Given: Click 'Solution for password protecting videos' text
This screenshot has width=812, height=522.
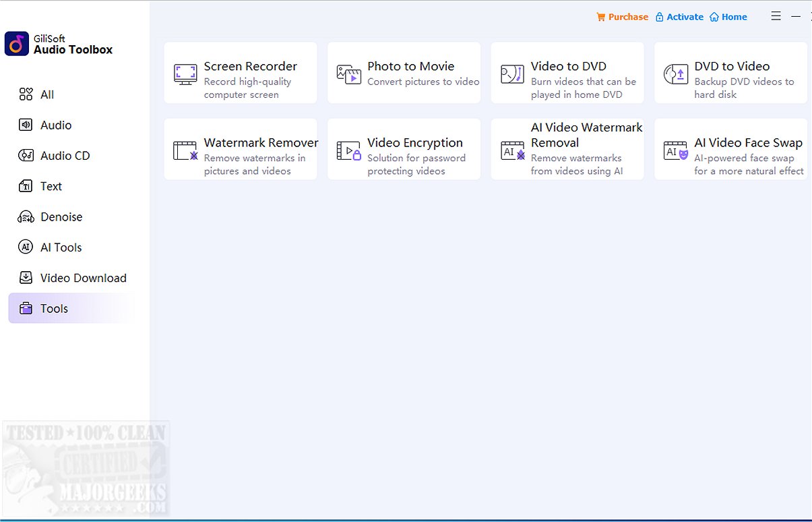Looking at the screenshot, I should point(416,165).
